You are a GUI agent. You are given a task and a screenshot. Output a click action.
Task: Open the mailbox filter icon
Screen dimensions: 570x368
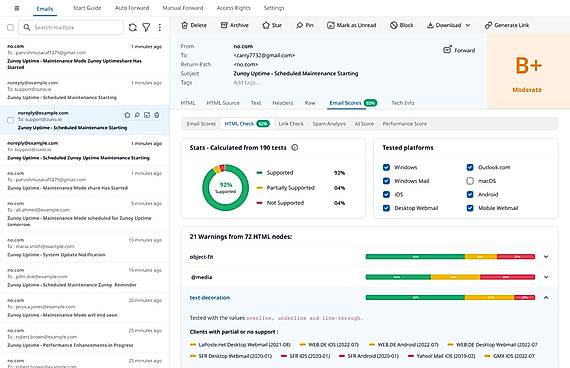coord(146,27)
